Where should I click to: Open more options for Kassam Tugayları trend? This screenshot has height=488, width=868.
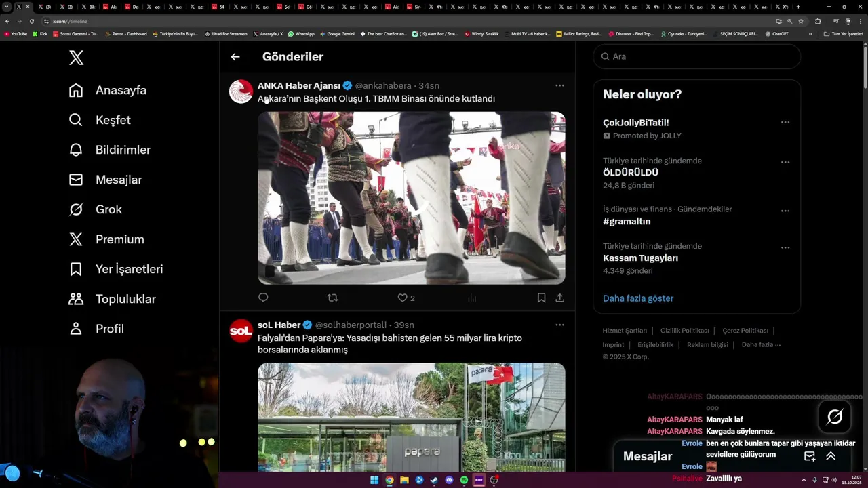click(785, 248)
